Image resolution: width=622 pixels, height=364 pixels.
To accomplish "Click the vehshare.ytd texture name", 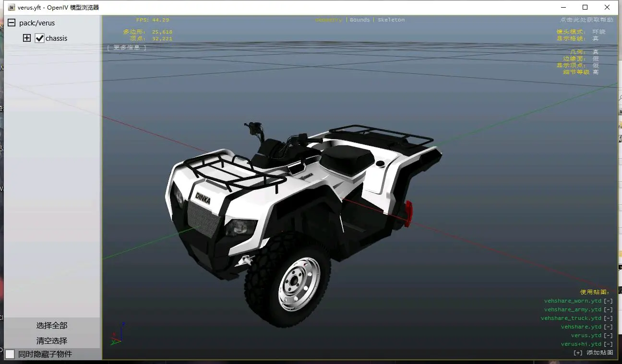I will pyautogui.click(x=581, y=327).
